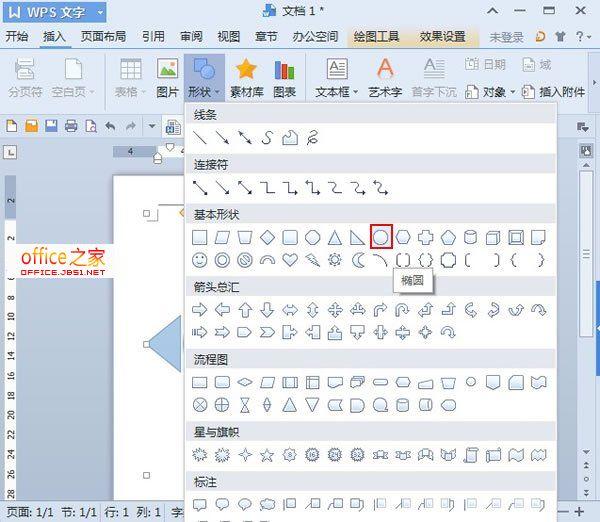Select the rectangular callout shape
This screenshot has height=522, width=600.
pyautogui.click(x=199, y=505)
